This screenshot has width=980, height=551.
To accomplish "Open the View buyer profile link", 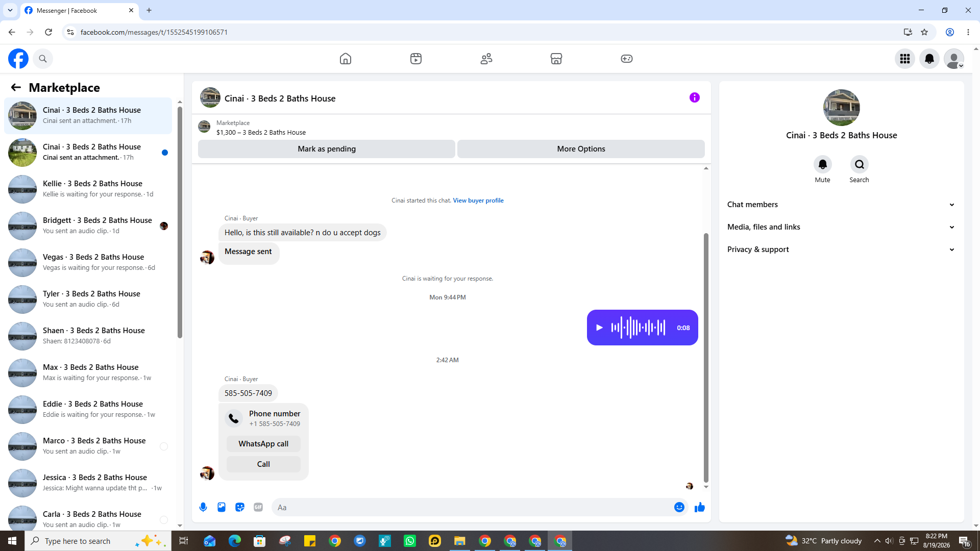I will pyautogui.click(x=478, y=201).
